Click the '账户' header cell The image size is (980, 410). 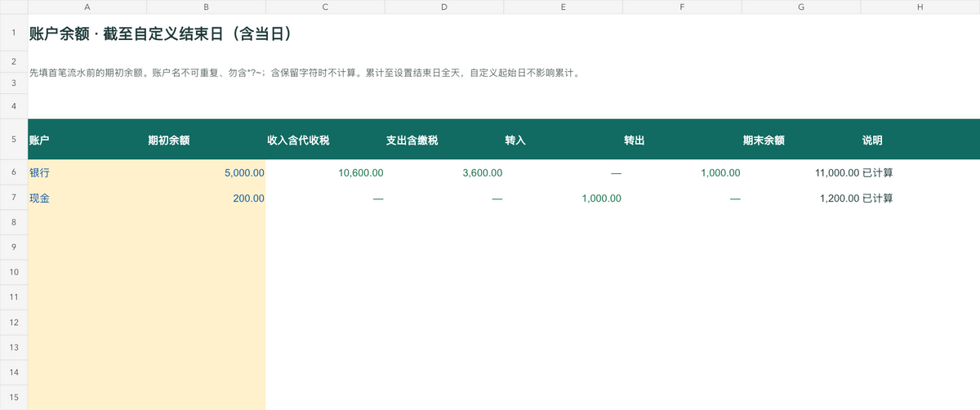pos(87,140)
